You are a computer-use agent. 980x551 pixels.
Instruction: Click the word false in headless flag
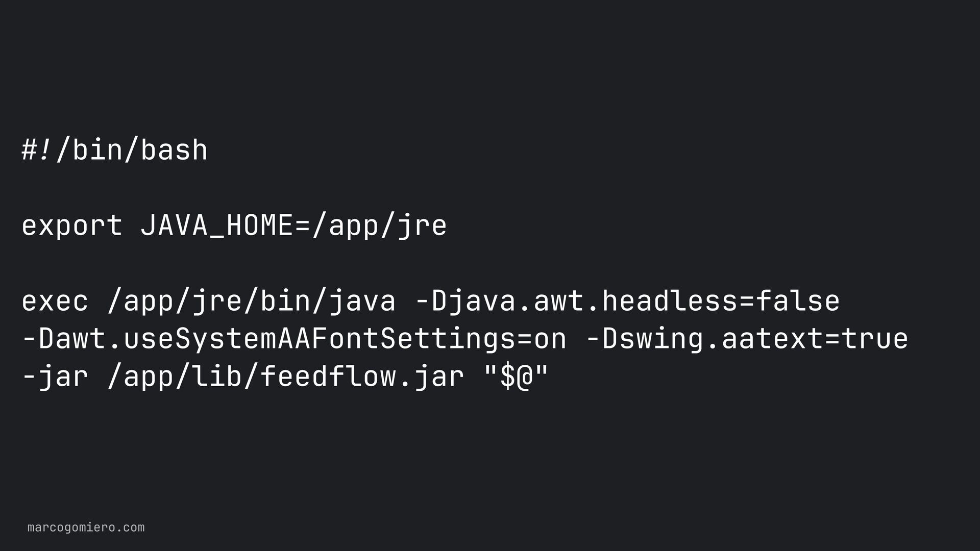(798, 300)
